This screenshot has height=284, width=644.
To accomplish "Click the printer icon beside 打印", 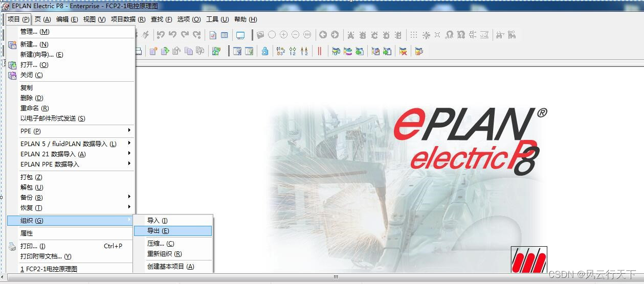I will coord(12,246).
